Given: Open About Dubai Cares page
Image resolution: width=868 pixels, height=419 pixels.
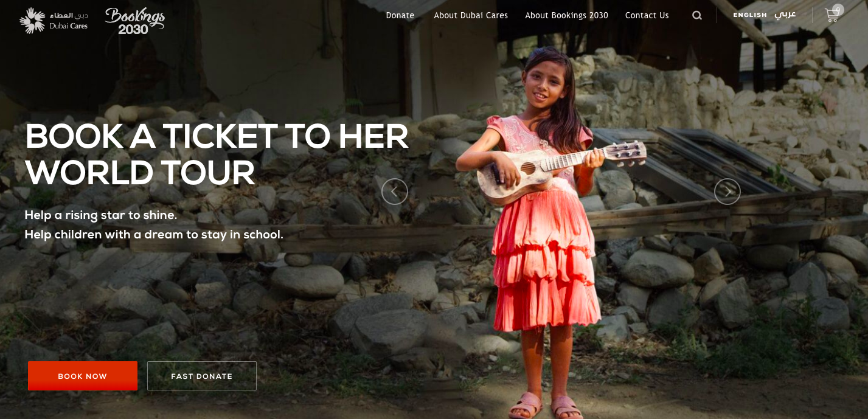Looking at the screenshot, I should tap(471, 16).
